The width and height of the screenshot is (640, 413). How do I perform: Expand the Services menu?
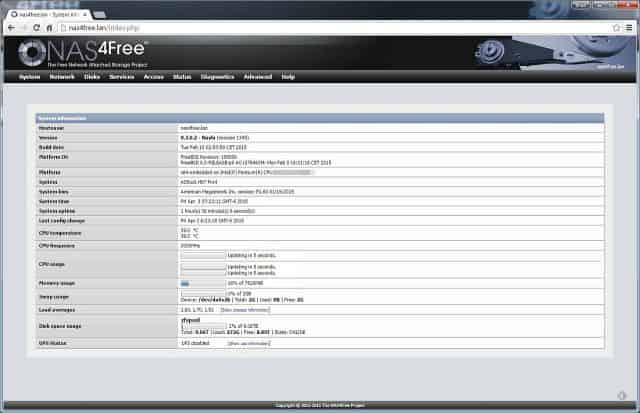tap(122, 76)
